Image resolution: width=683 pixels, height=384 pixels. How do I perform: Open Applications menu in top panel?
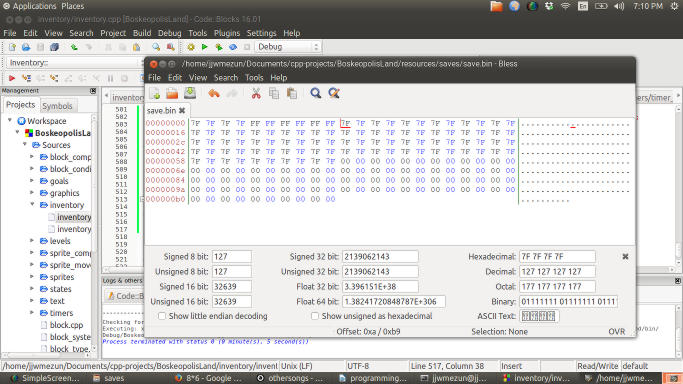click(x=34, y=6)
